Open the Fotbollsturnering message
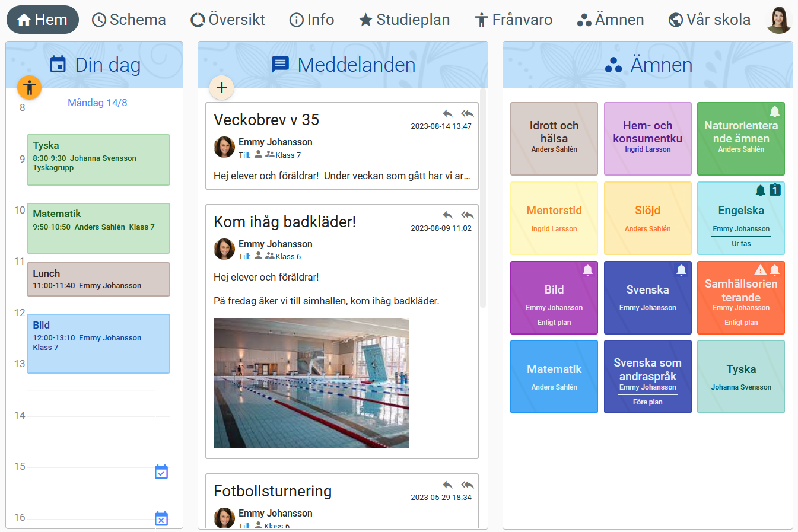 273,491
